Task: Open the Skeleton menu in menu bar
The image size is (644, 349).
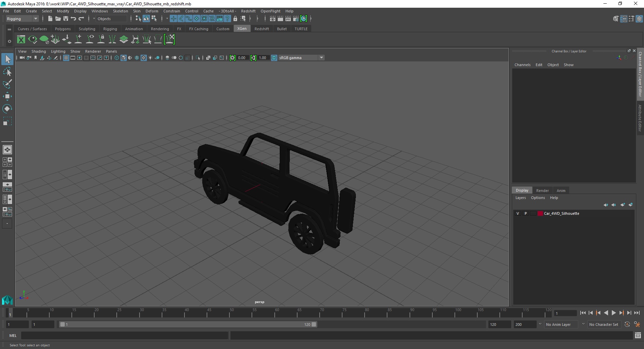Action: [120, 11]
